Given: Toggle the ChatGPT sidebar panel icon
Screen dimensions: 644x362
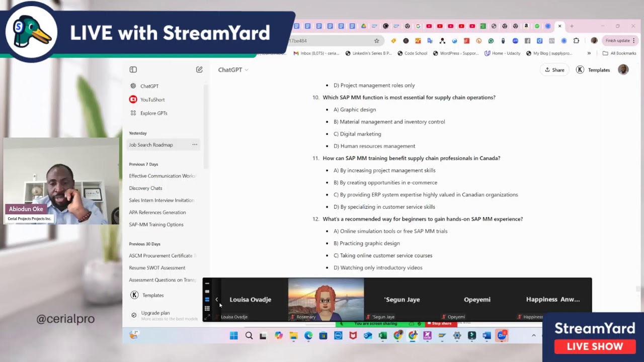Looking at the screenshot, I should click(133, 69).
